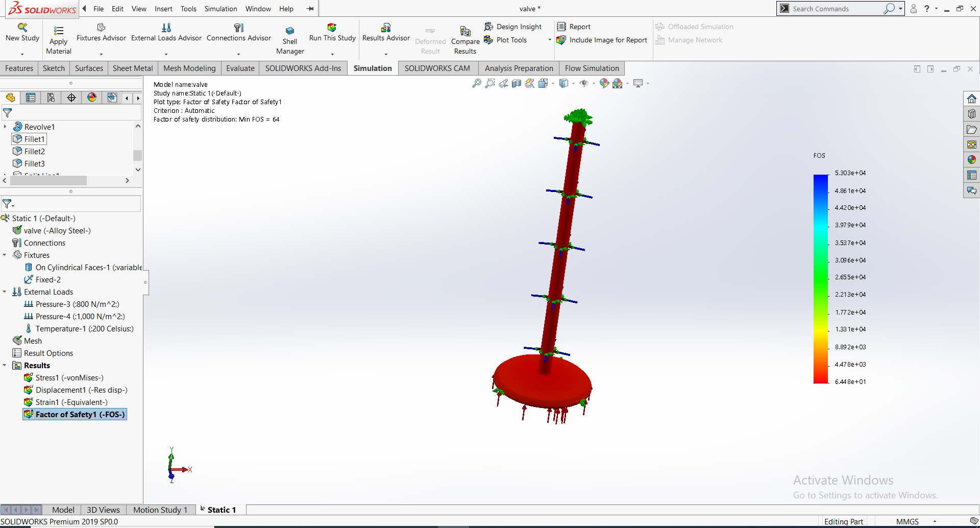The width and height of the screenshot is (980, 528).
Task: Click the user login icon
Action: tap(914, 9)
